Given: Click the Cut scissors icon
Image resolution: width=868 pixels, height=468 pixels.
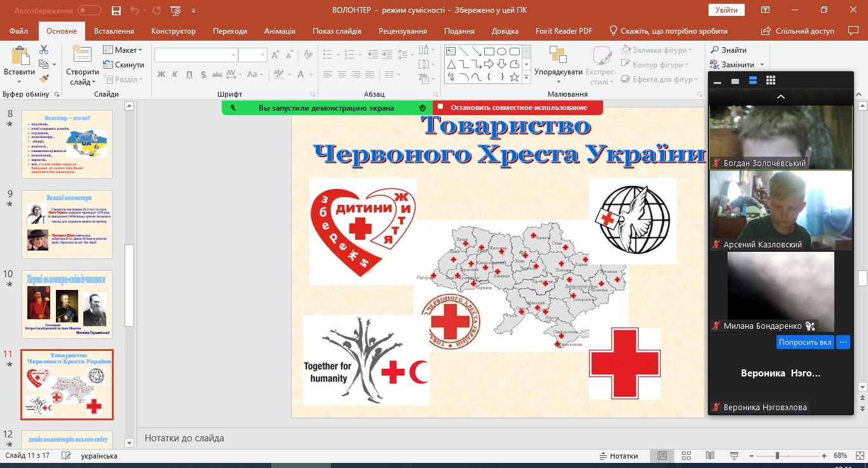Looking at the screenshot, I should pyautogui.click(x=44, y=50).
